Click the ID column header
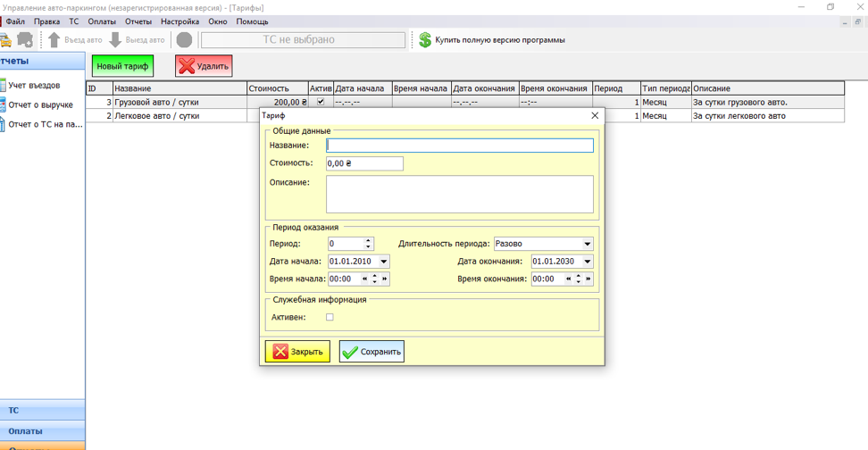The width and height of the screenshot is (868, 450). 100,88
